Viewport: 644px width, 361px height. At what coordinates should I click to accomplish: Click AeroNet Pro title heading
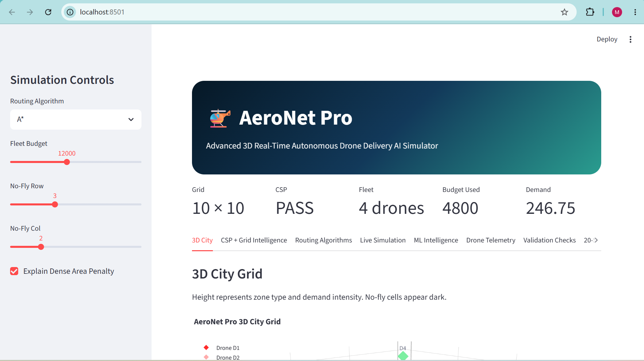tap(296, 118)
